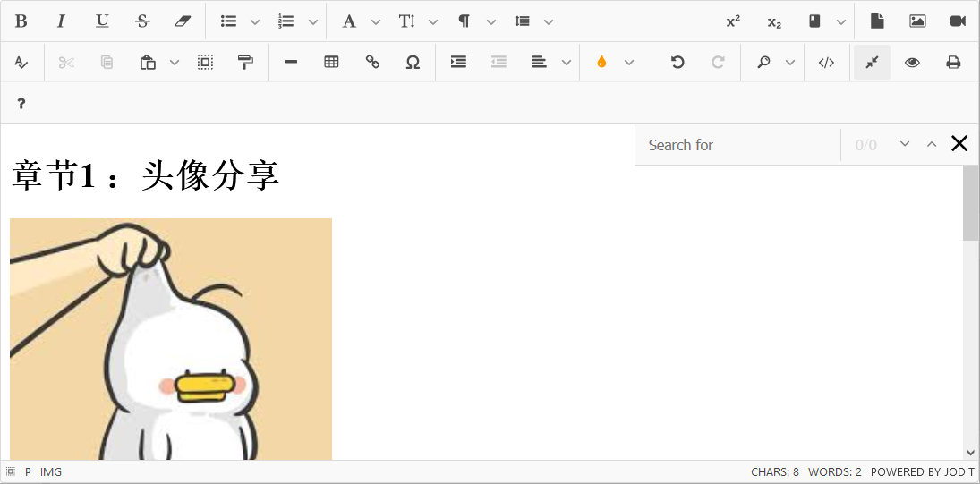Click the scissors cut icon
980x484 pixels.
[x=66, y=63]
